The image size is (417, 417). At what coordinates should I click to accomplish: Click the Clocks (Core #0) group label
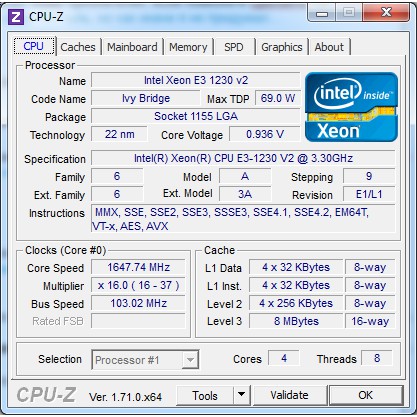pos(66,250)
